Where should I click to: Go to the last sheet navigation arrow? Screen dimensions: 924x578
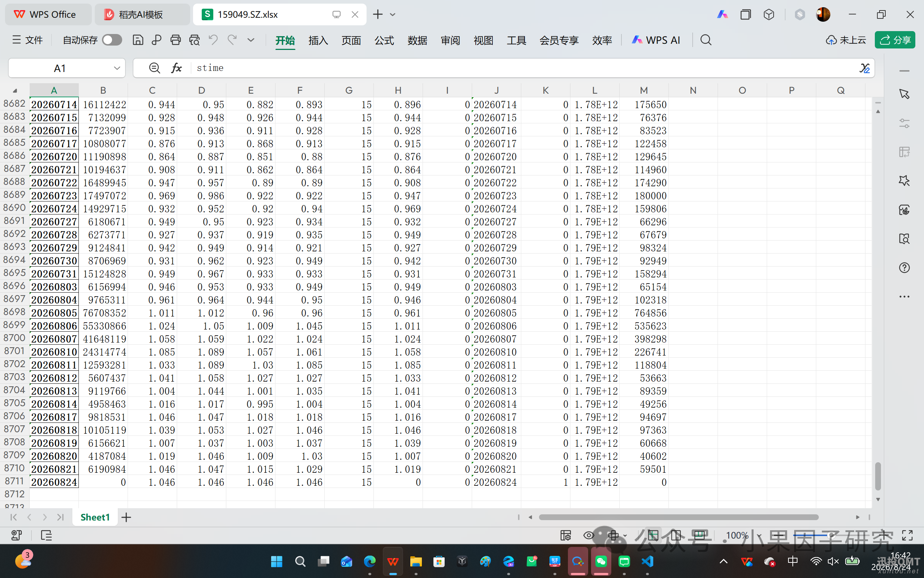pos(60,517)
